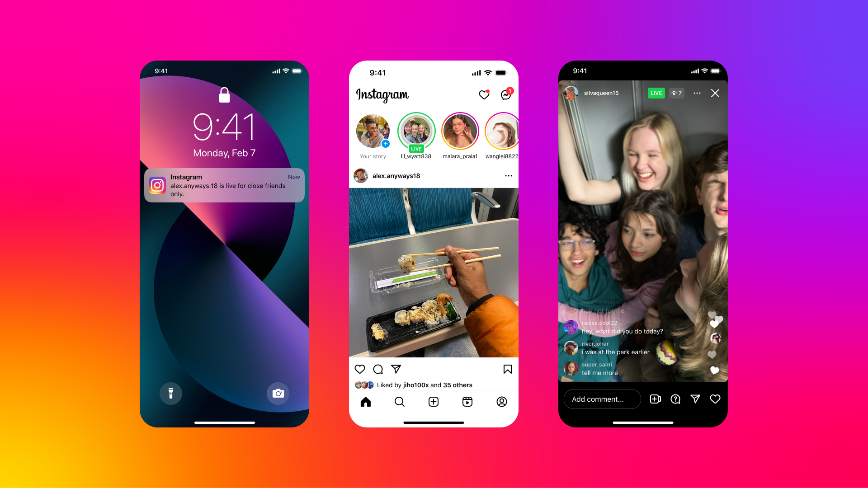
Task: Tap the bookmark/save icon on feed post
Action: [507, 370]
